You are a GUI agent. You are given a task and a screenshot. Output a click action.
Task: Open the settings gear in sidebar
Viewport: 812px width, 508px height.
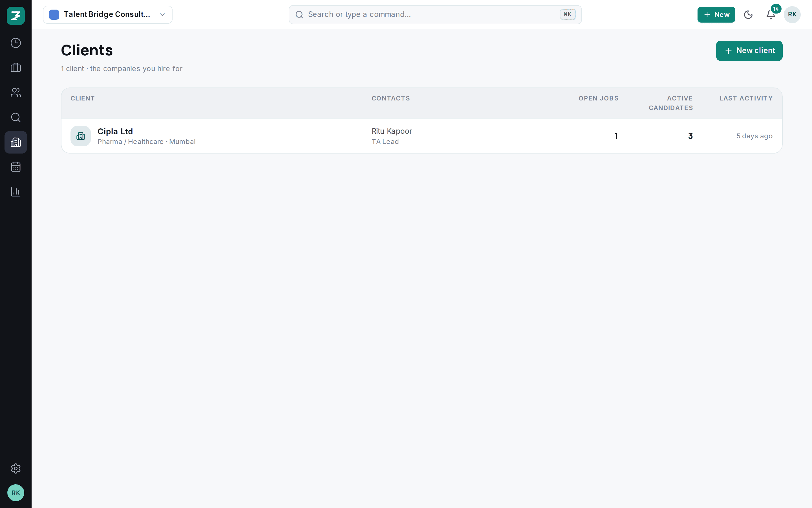coord(16,468)
